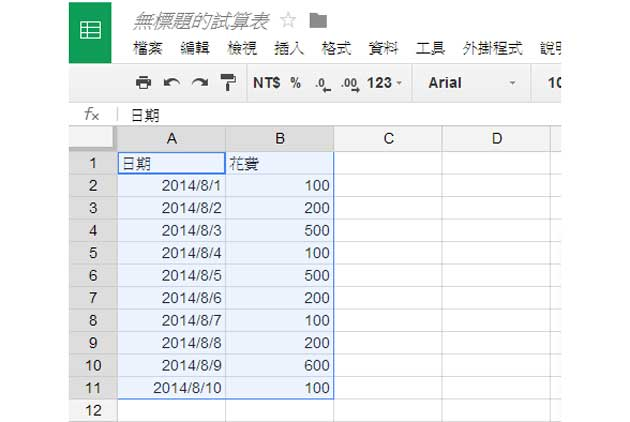Select cell with date 2014/8/3
This screenshot has width=630, height=422.
[x=172, y=231]
